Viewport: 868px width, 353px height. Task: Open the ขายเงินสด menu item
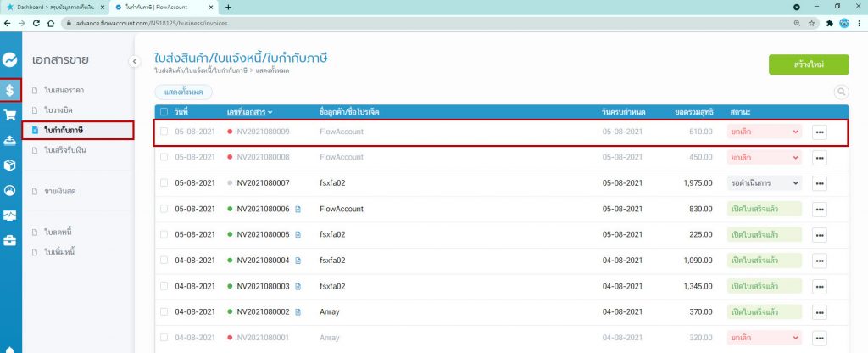[60, 191]
